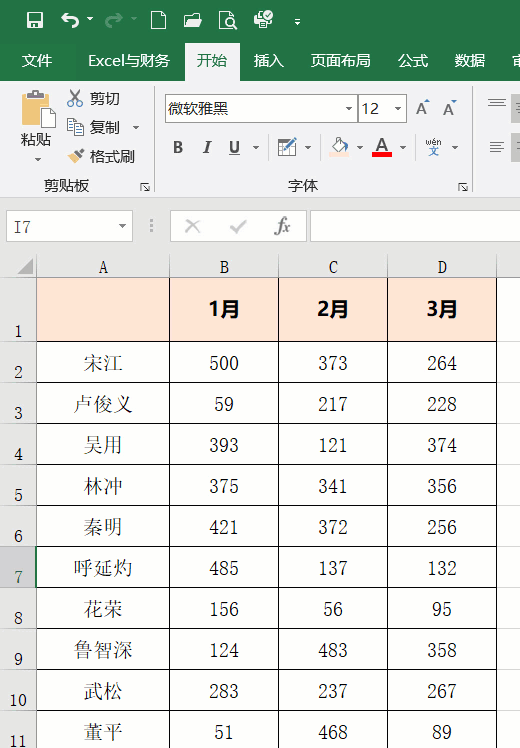Click the fx insert function icon

click(282, 226)
